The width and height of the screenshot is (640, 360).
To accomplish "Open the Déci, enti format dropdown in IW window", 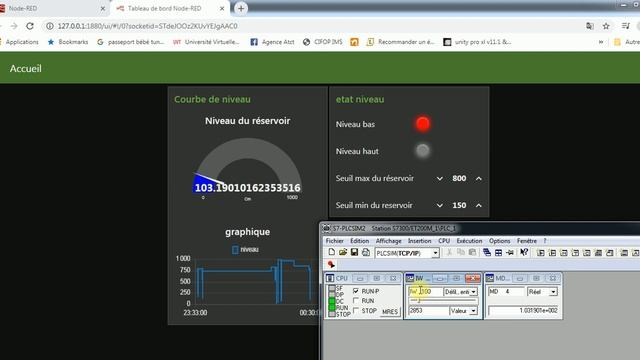I will [x=473, y=292].
